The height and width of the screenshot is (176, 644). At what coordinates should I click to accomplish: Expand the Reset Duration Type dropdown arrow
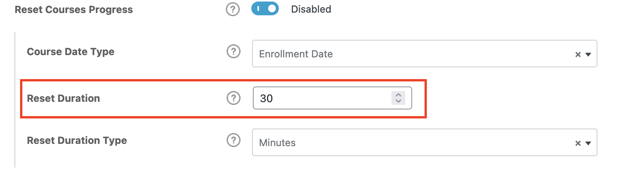pos(588,143)
